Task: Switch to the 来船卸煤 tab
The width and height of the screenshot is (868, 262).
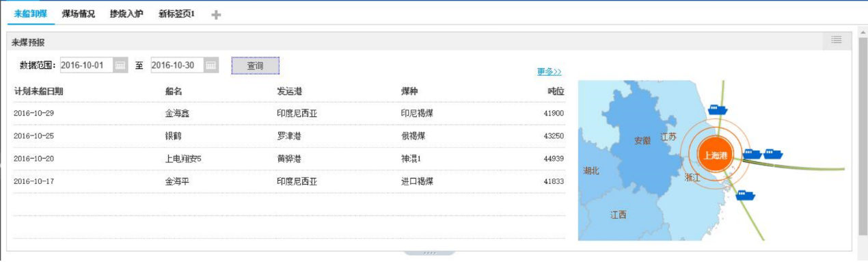Action: pyautogui.click(x=31, y=14)
